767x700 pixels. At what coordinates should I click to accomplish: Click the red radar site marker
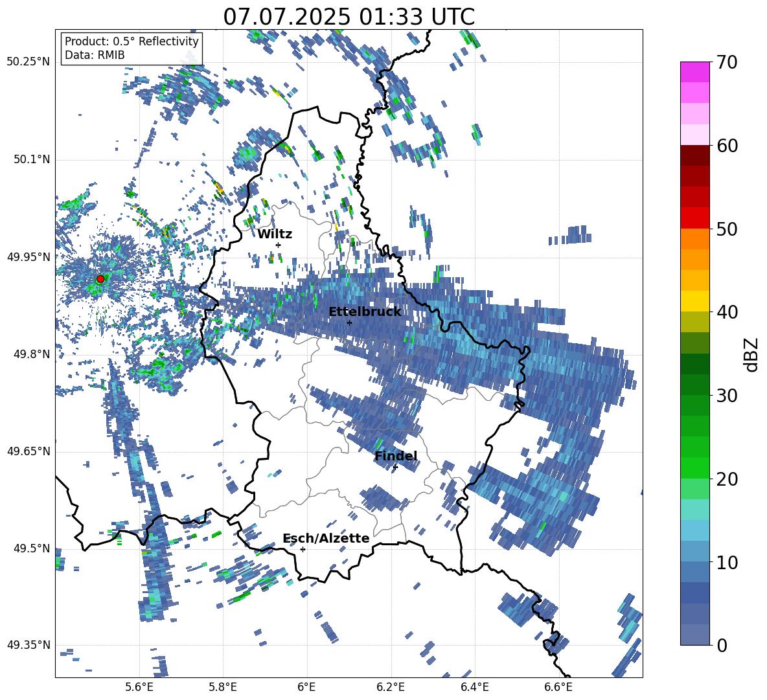pyautogui.click(x=100, y=279)
